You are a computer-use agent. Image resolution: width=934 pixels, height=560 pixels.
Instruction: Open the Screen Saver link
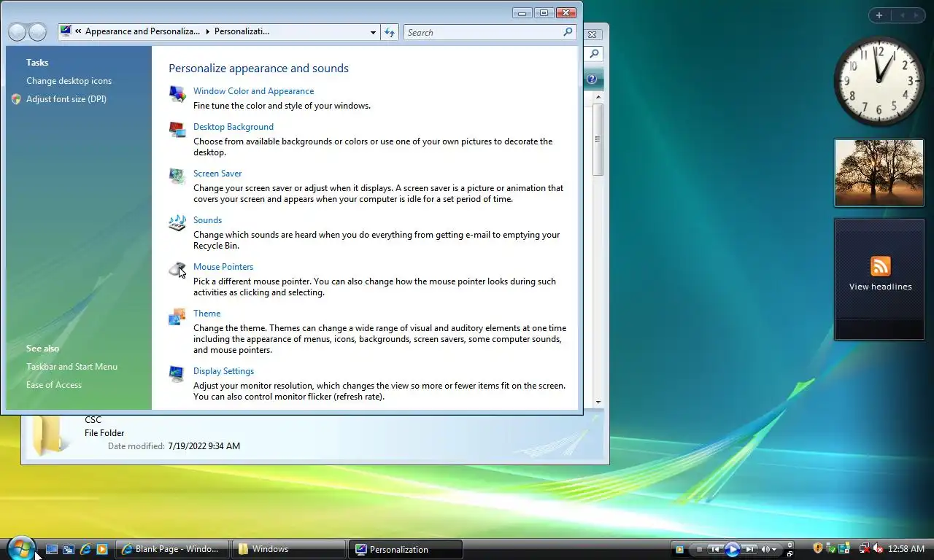point(217,174)
